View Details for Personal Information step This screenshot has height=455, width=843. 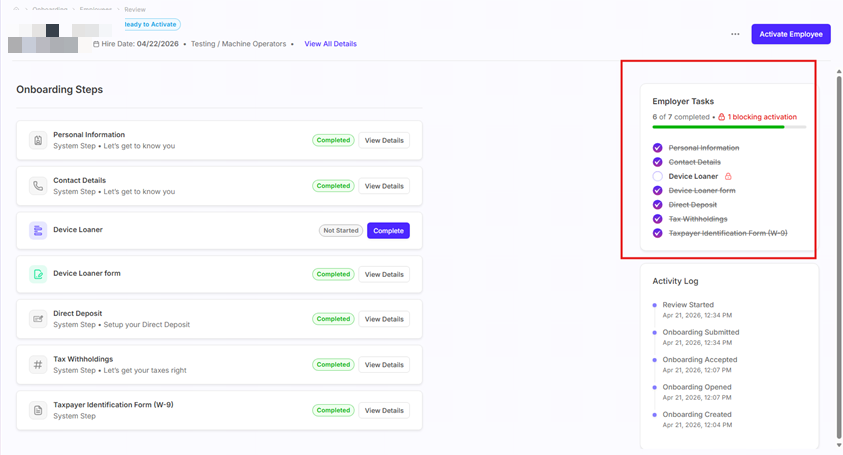384,140
